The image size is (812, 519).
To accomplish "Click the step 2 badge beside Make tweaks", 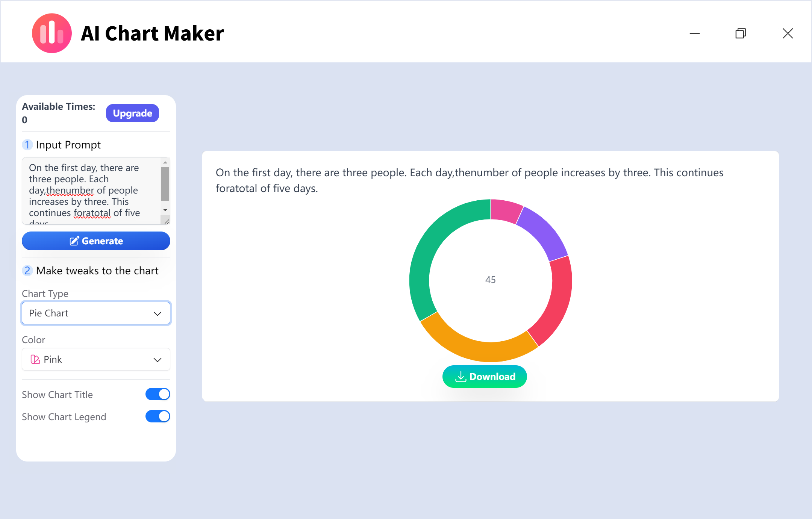I will coord(27,270).
